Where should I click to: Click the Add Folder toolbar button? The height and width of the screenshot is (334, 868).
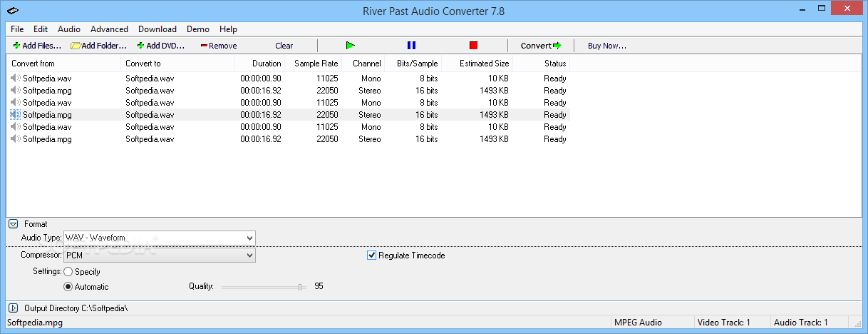98,46
